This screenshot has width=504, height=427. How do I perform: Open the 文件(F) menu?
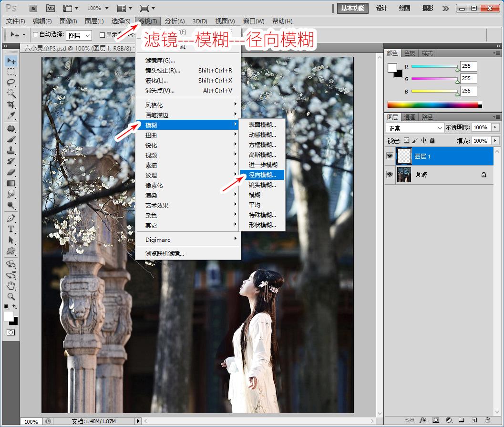click(x=15, y=21)
